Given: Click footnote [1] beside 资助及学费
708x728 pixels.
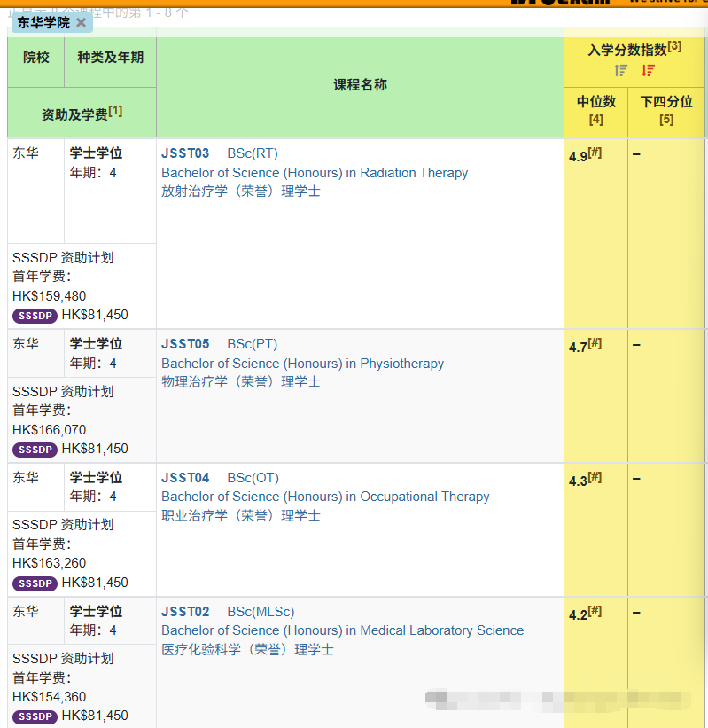Looking at the screenshot, I should pos(115,111).
